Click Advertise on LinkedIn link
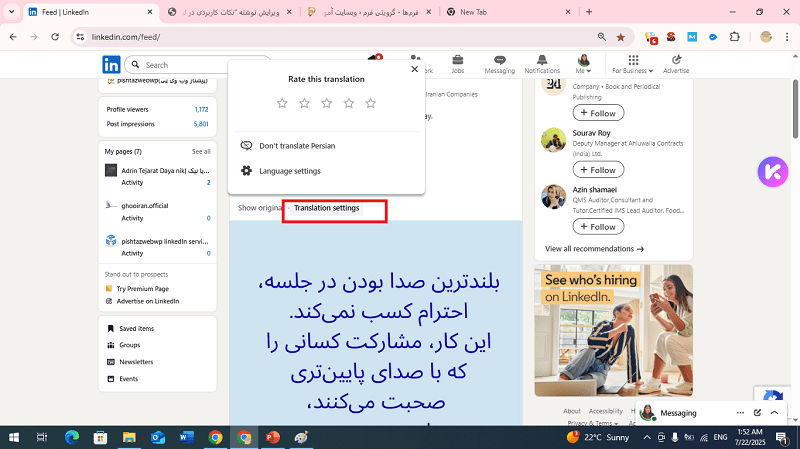 coord(147,302)
